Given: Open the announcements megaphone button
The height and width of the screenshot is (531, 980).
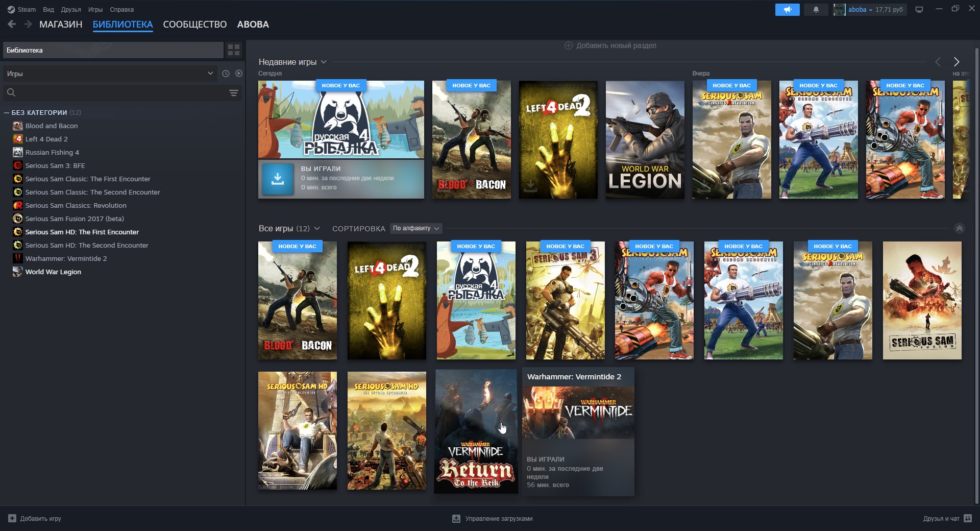Looking at the screenshot, I should tap(787, 10).
